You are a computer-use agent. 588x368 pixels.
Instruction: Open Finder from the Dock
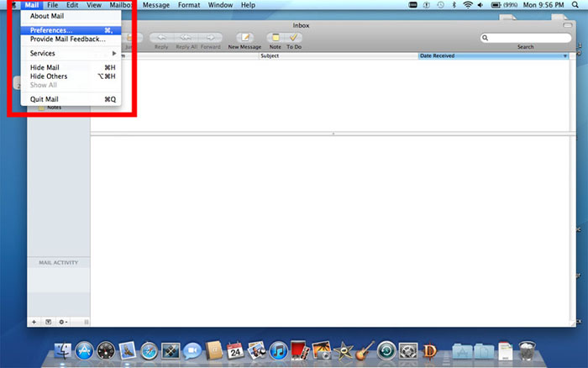click(x=63, y=351)
